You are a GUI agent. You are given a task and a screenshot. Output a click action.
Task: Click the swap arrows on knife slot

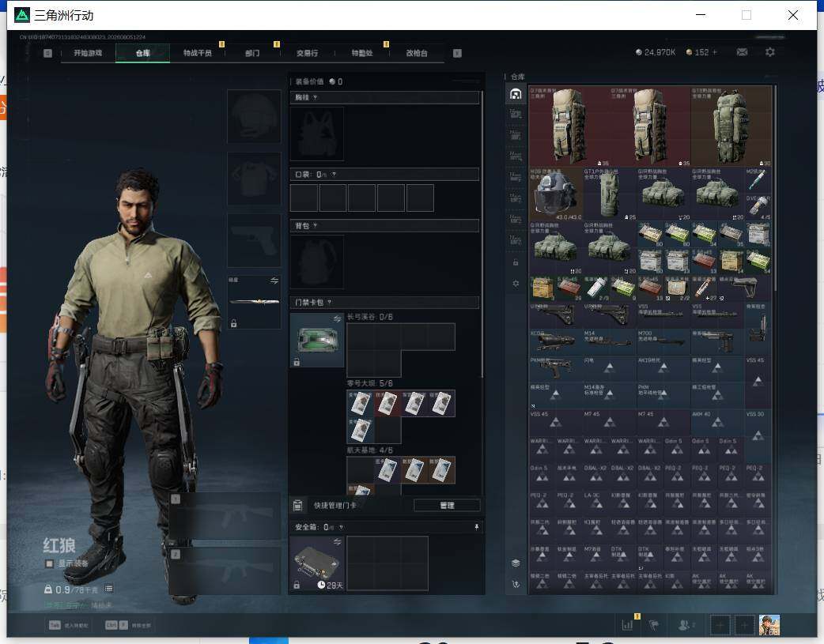[x=274, y=281]
